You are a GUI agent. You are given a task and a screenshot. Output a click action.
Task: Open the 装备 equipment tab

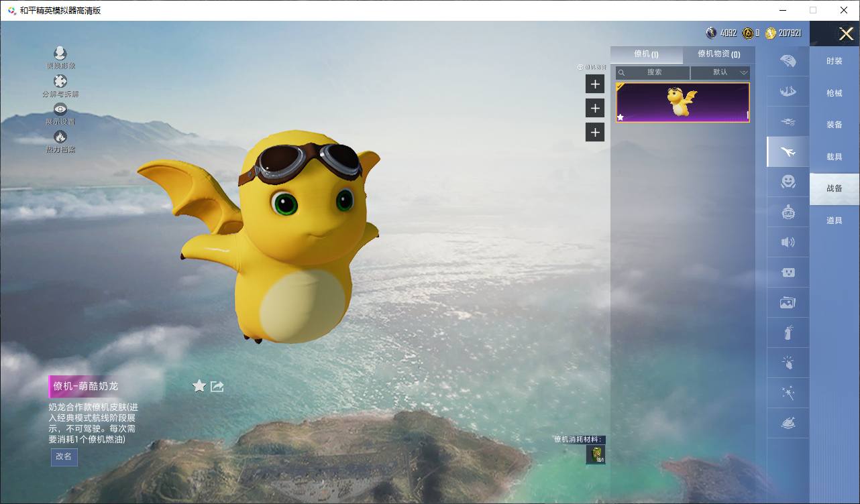click(x=835, y=125)
